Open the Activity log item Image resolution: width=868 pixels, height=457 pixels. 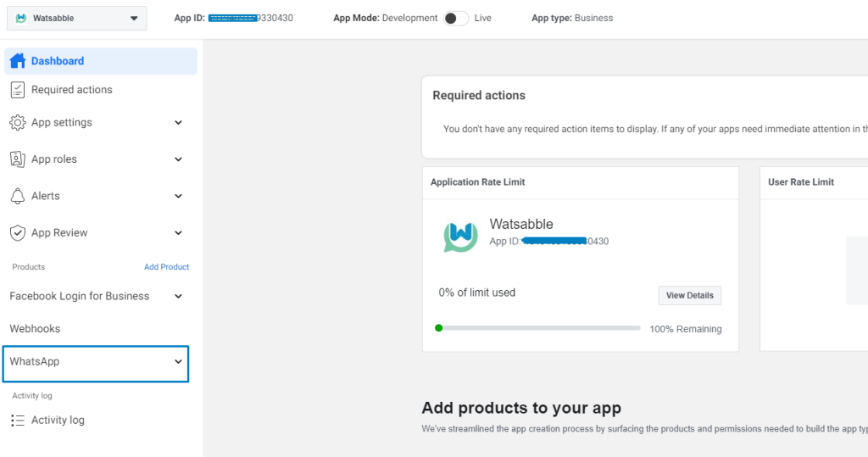pos(58,421)
